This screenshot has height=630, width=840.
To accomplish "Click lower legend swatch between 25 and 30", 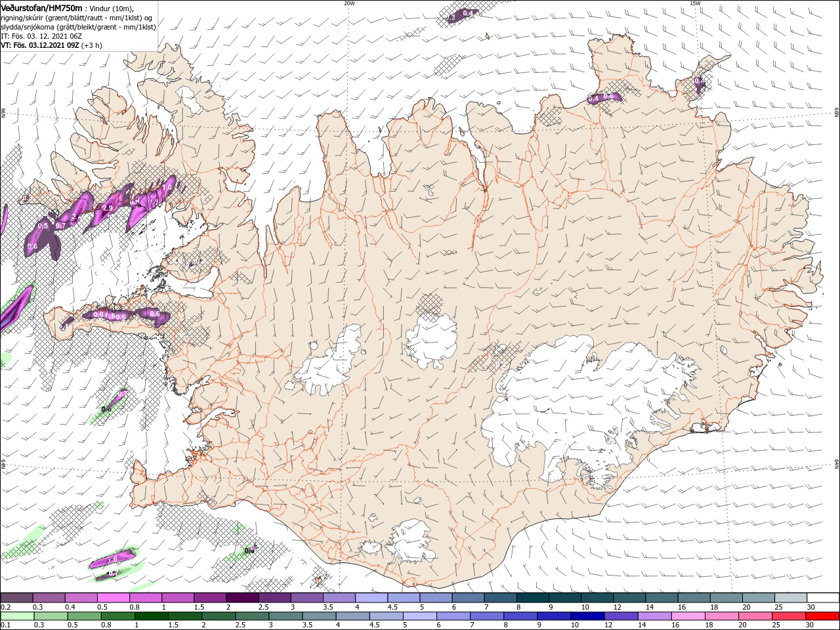I will (788, 616).
